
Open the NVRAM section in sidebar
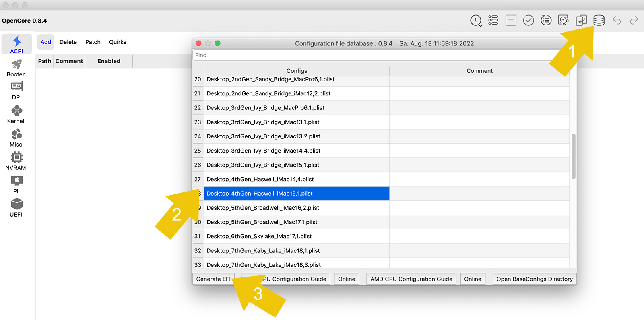tap(16, 161)
